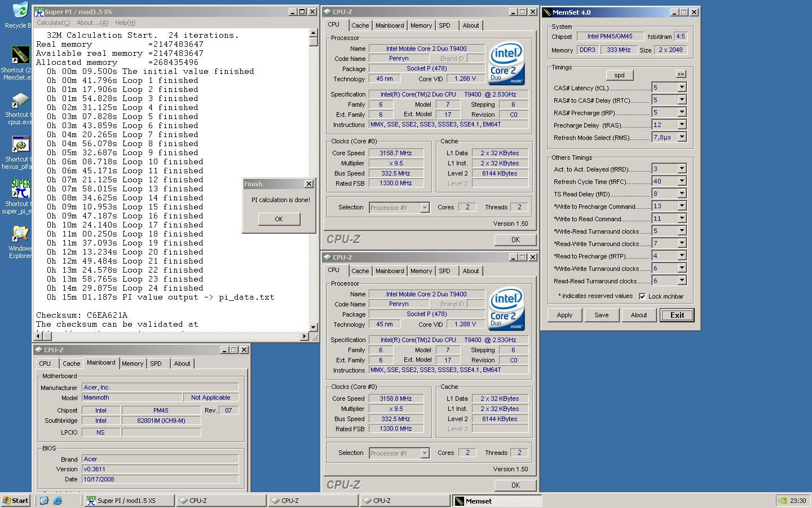The height and width of the screenshot is (508, 812).
Task: Toggle the Lock mchbar checkbox
Action: (642, 296)
